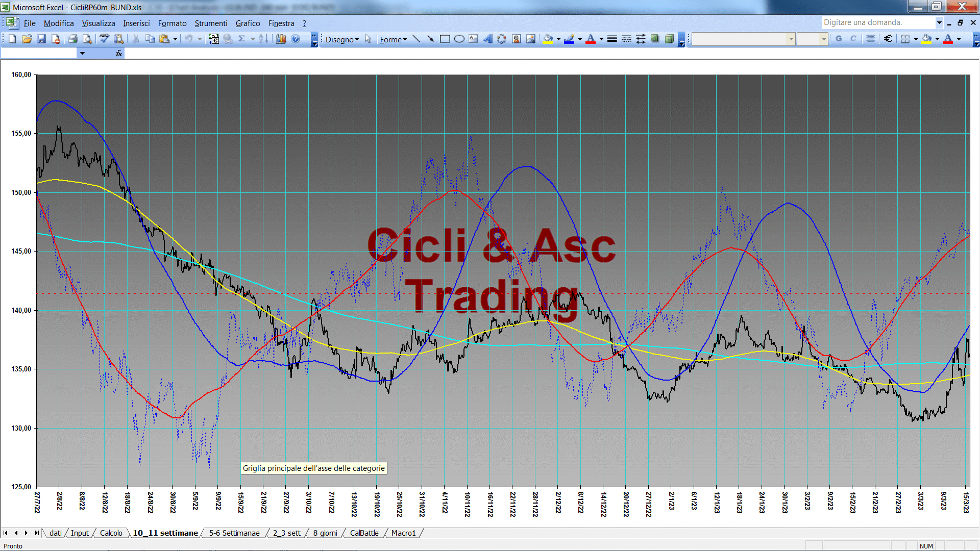Save the workbook with the floppy icon
Screen dimensions: 980x551
tap(41, 39)
